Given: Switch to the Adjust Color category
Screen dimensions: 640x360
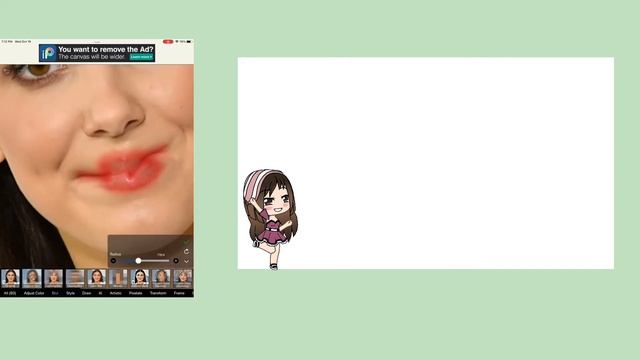Looking at the screenshot, I should click(34, 293).
